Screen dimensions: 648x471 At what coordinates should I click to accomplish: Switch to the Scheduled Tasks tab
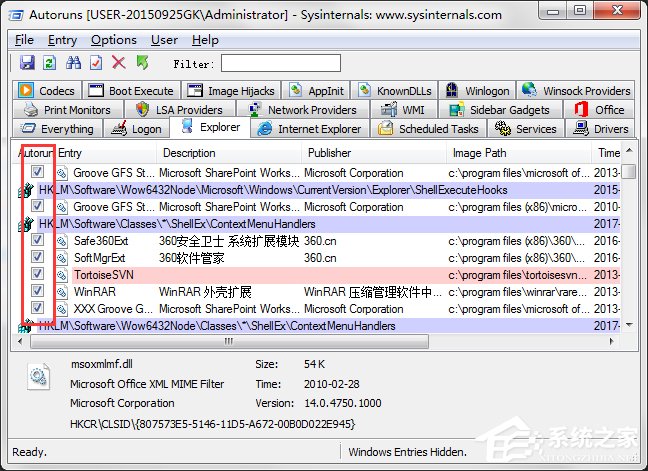tap(429, 129)
